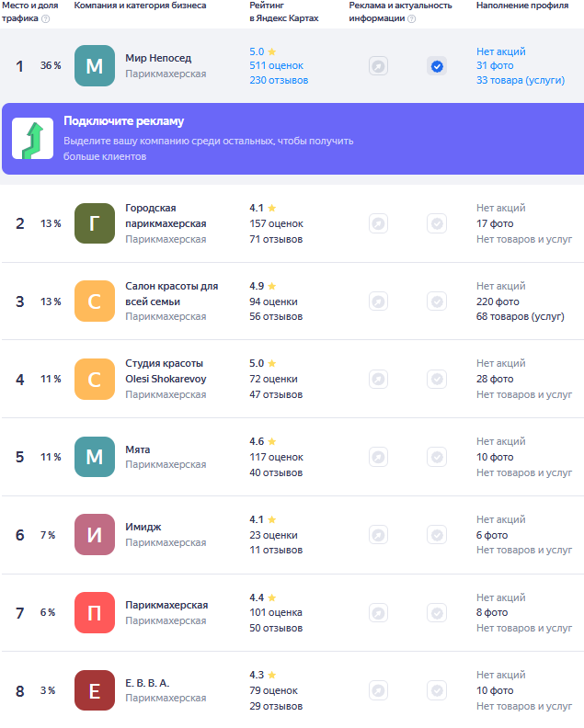584x728 pixels.
Task: Click advertising arrow icon in Мята row
Action: (378, 457)
